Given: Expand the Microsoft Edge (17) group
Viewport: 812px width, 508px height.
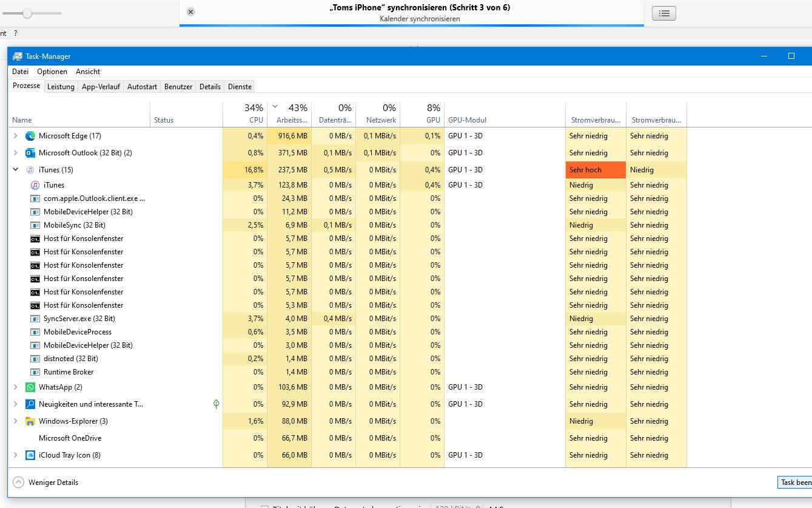Looking at the screenshot, I should point(16,136).
